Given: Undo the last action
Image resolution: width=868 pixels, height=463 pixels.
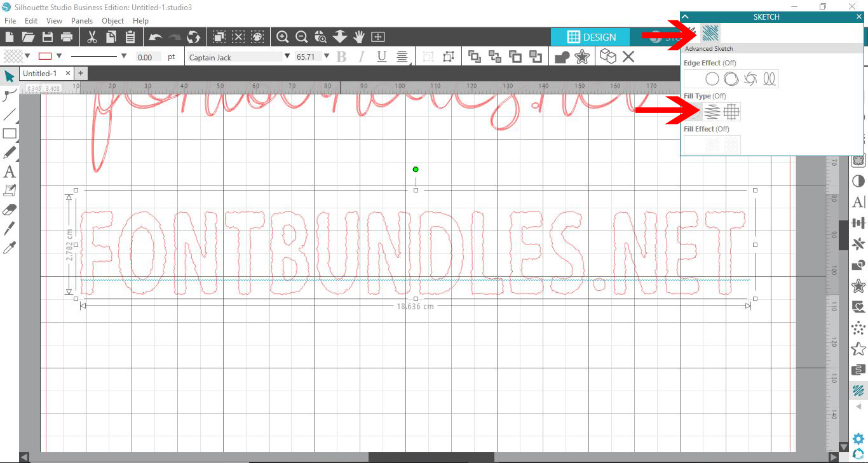Looking at the screenshot, I should [156, 37].
